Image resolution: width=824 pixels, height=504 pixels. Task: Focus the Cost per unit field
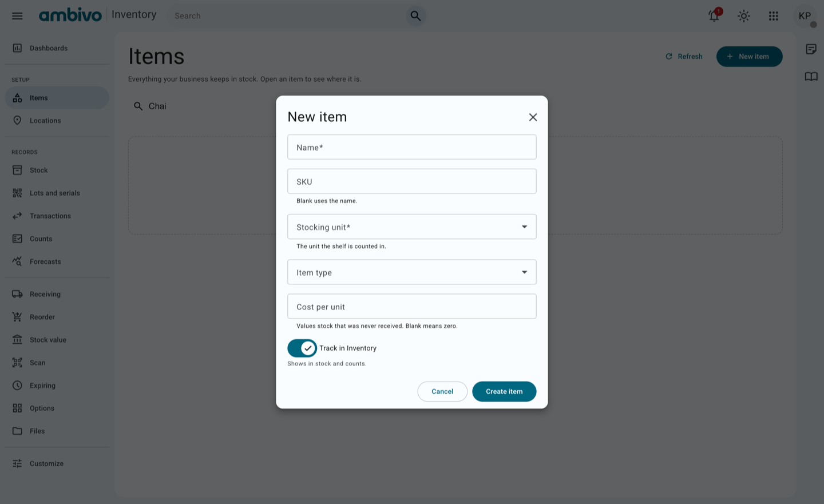[411, 307]
